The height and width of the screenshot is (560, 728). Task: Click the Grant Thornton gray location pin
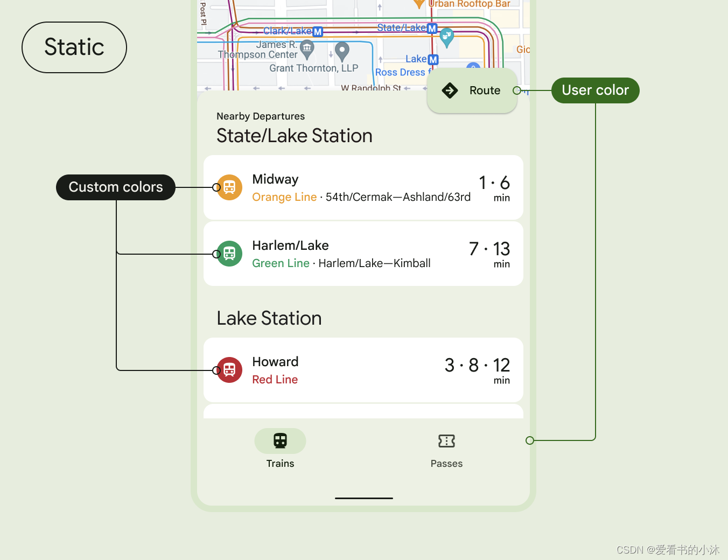tap(342, 52)
